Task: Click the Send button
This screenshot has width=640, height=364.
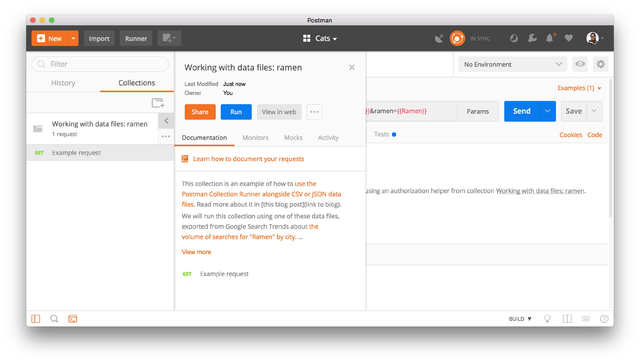Action: coord(522,111)
